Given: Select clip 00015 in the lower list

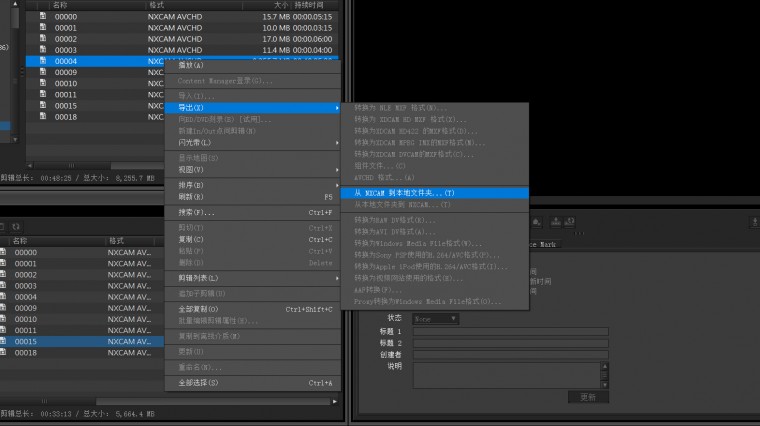Looking at the screenshot, I should (x=82, y=342).
